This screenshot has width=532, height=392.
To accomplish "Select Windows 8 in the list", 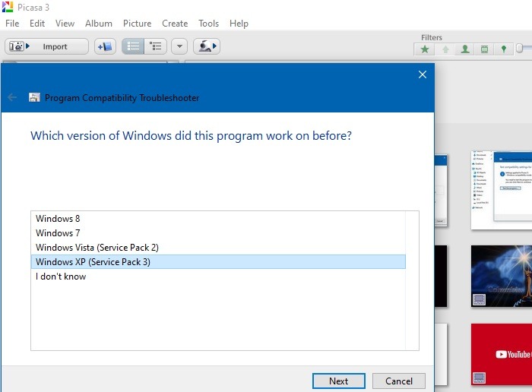I will click(218, 219).
